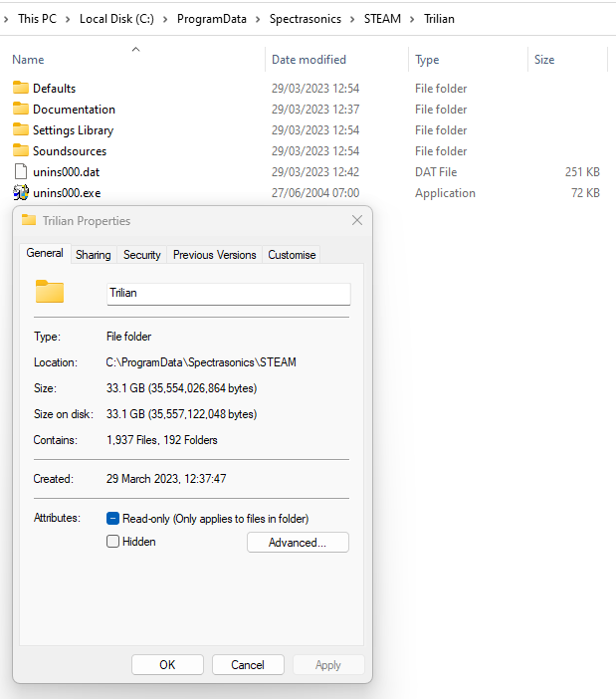Viewport: 616px width, 699px height.
Task: Expand the chevron after Local Disk (C:)
Action: (x=165, y=19)
